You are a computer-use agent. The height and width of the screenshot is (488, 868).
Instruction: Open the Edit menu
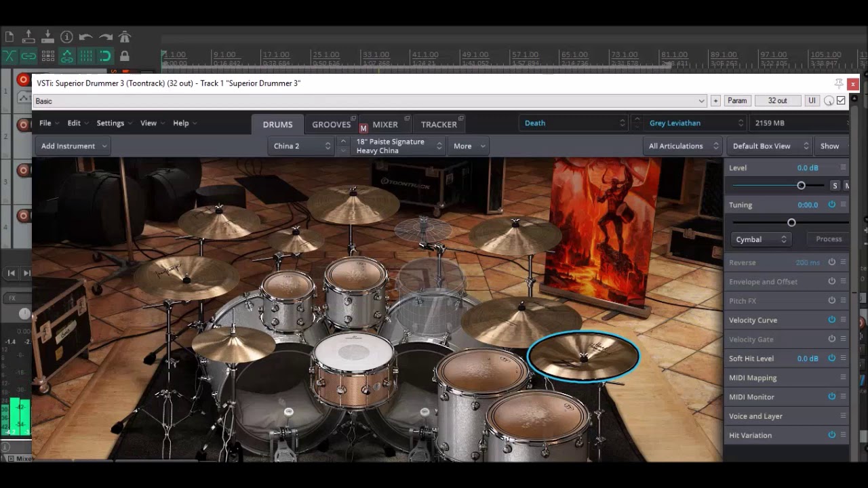pos(78,123)
